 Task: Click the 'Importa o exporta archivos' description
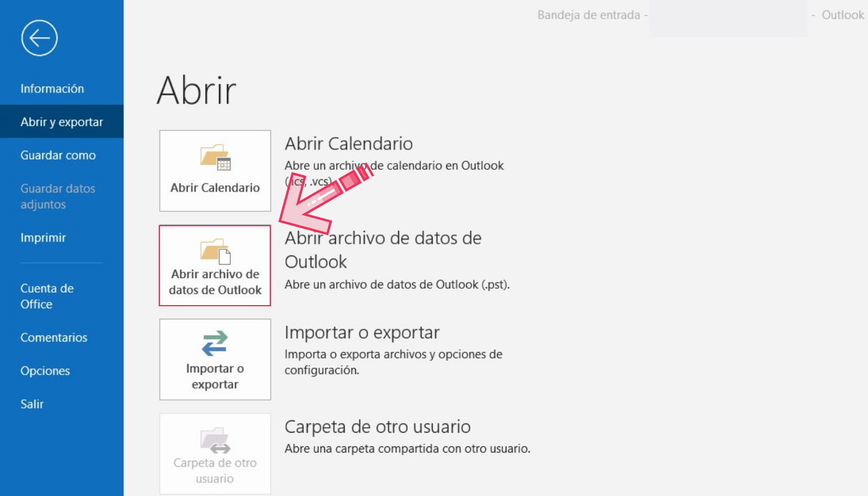(393, 362)
